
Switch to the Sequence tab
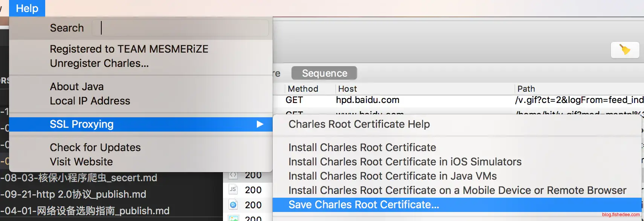(x=324, y=73)
